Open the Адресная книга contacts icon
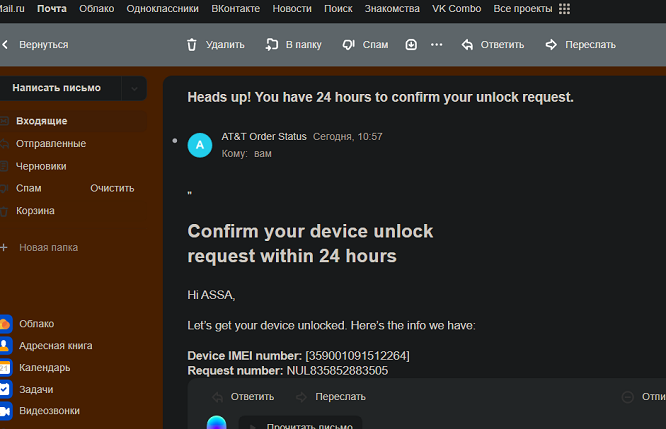Screen dimensions: 666x429 (5, 346)
